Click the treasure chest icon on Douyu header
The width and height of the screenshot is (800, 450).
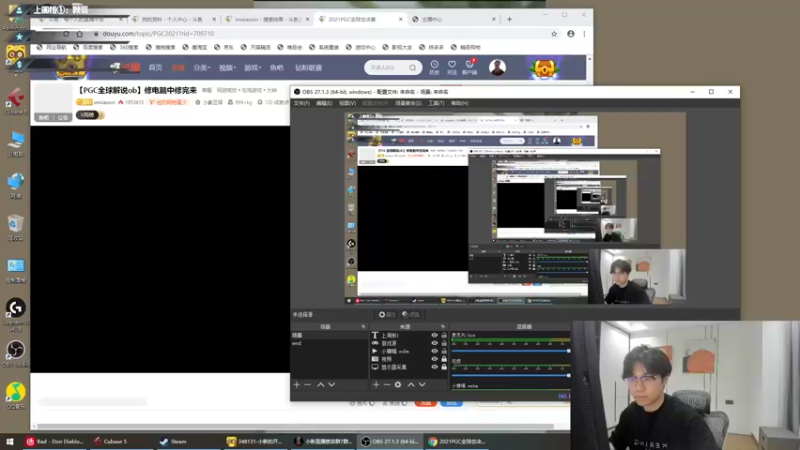545,68
